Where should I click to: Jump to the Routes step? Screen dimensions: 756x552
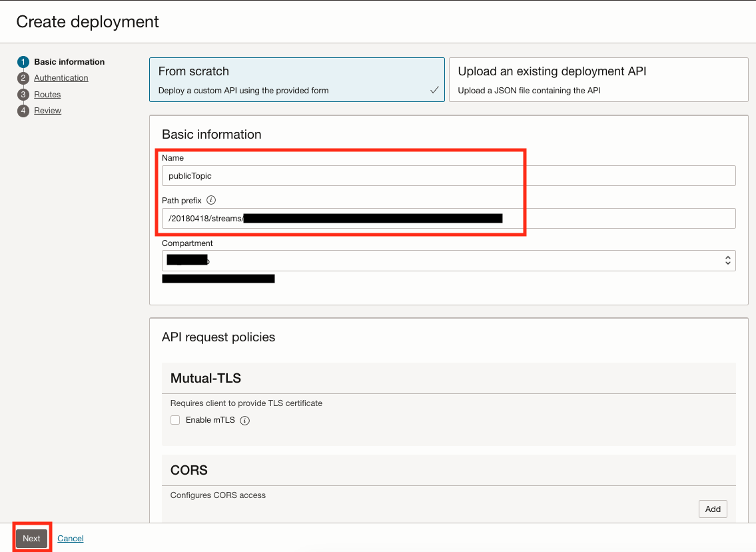47,95
